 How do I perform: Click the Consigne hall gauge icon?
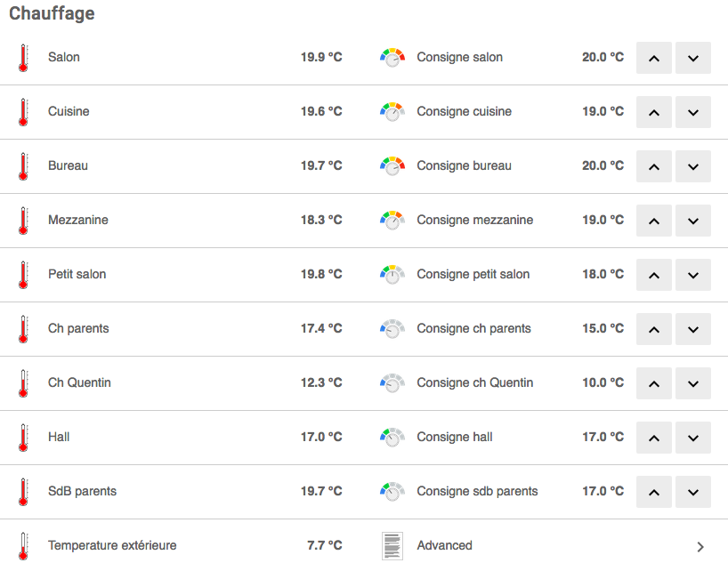pyautogui.click(x=392, y=438)
